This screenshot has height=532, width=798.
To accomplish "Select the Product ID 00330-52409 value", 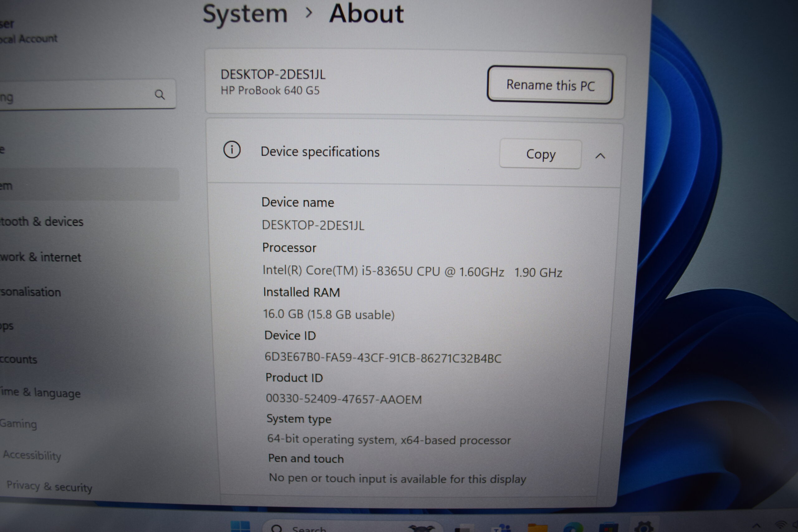I will pyautogui.click(x=344, y=399).
